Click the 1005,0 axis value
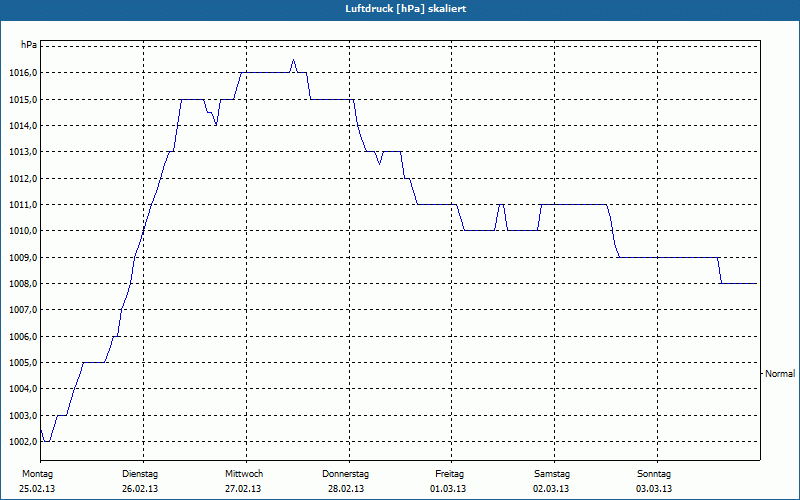This screenshot has width=800, height=500. click(23, 363)
